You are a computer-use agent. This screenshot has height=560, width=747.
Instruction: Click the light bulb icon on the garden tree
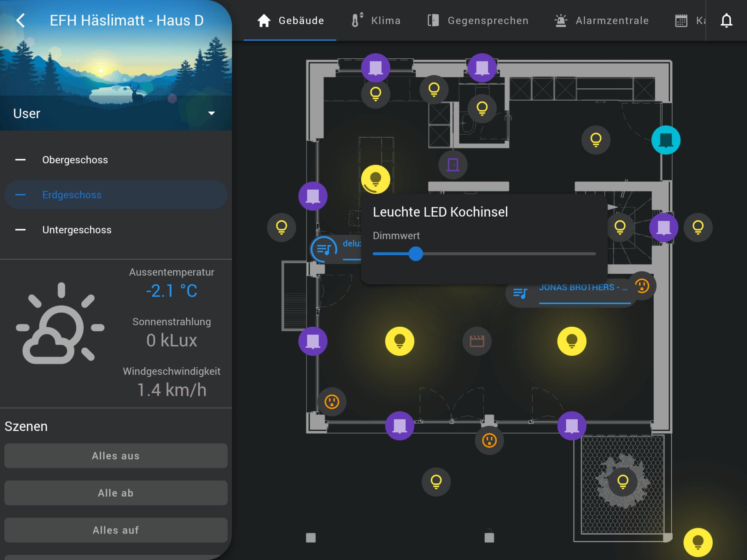coord(623,481)
